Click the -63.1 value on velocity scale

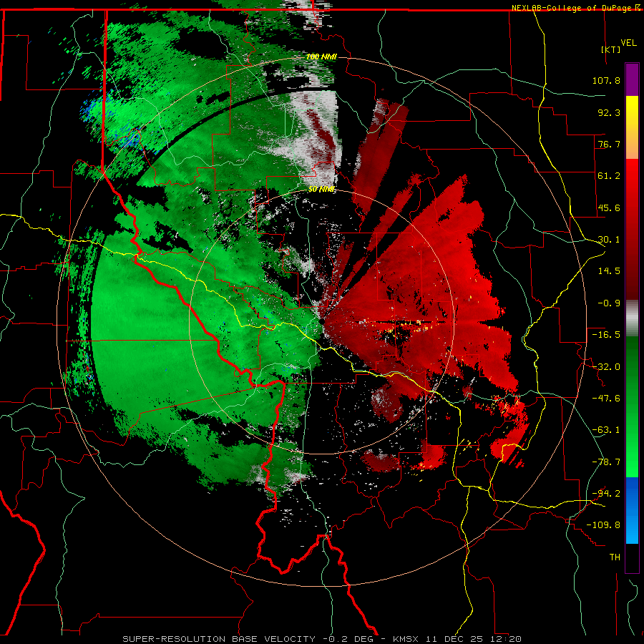point(606,430)
